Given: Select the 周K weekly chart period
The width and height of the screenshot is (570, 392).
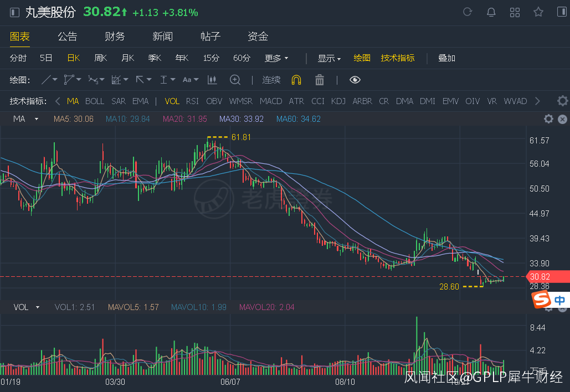Looking at the screenshot, I should click(x=100, y=58).
